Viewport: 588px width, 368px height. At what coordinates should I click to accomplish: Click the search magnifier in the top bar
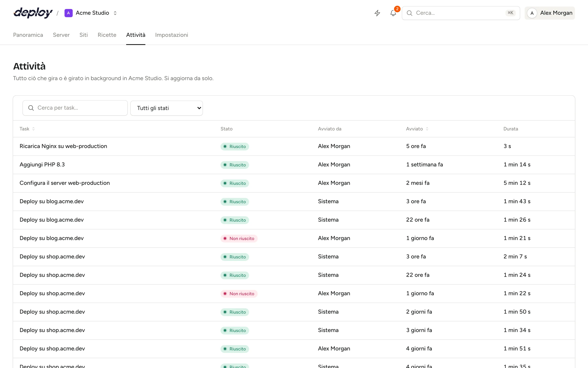tap(409, 13)
